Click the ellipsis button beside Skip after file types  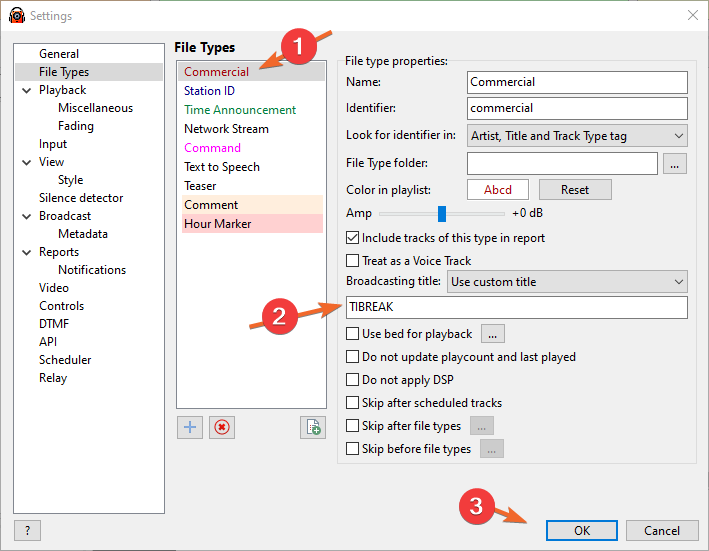[x=482, y=426]
